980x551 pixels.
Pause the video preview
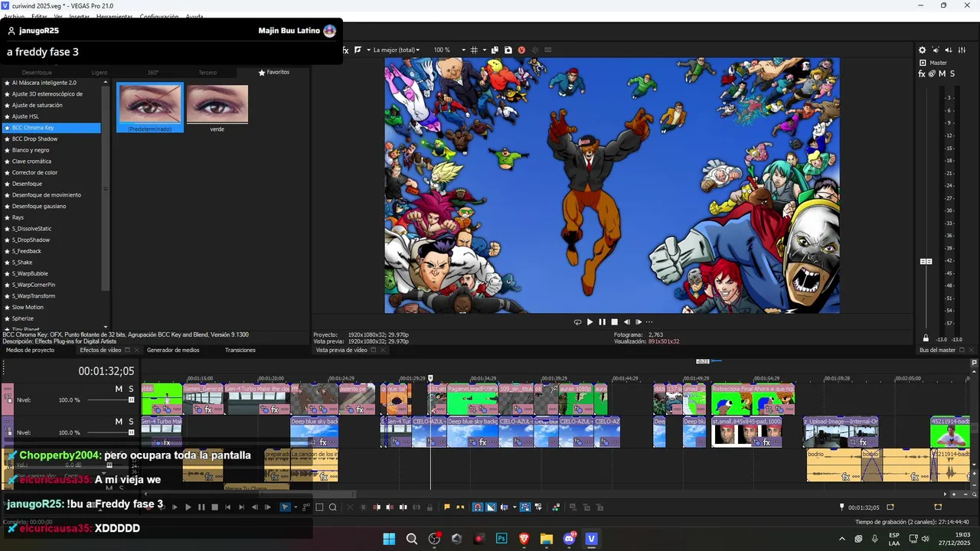(602, 322)
